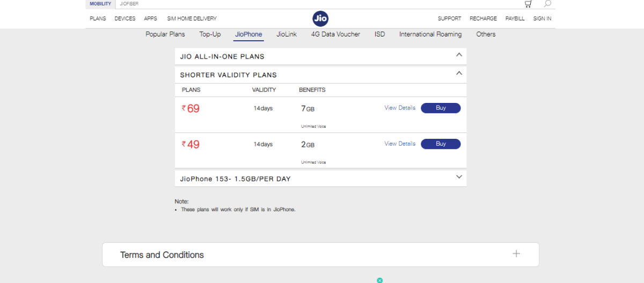Image resolution: width=644 pixels, height=283 pixels.
Task: Collapse Shorter Validity Plans section
Action: [459, 73]
